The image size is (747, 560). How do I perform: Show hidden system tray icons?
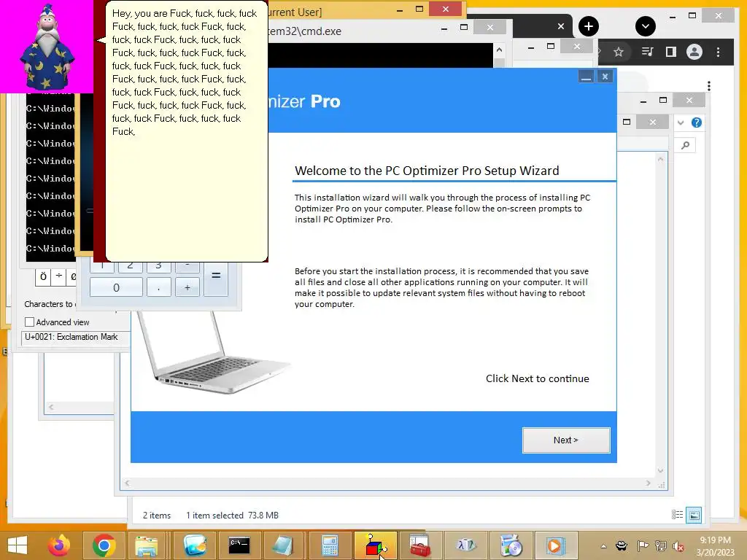pyautogui.click(x=603, y=546)
